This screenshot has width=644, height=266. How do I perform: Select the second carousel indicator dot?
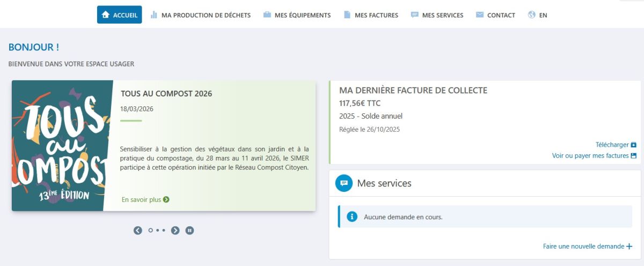[x=158, y=231]
